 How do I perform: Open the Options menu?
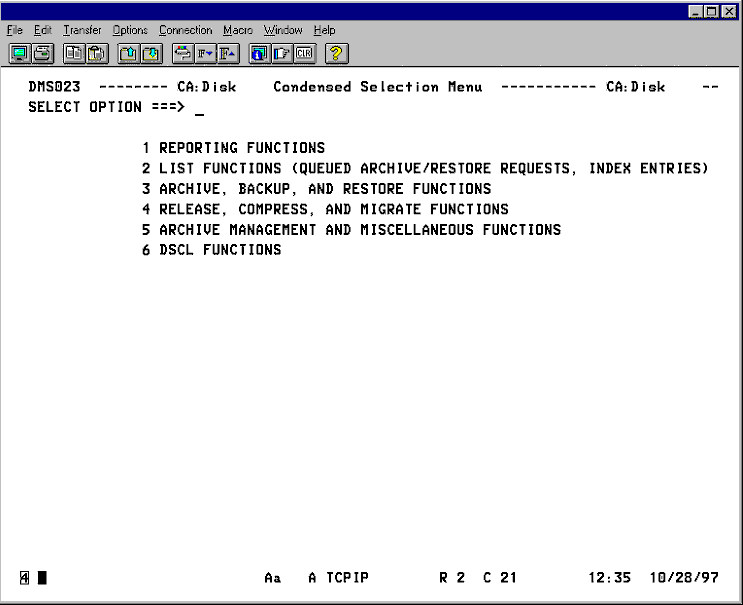130,30
